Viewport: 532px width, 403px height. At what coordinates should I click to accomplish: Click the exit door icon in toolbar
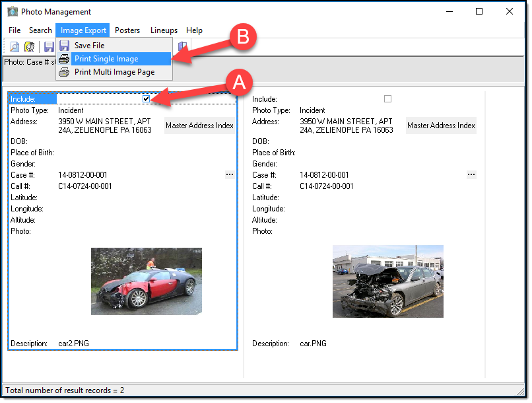[x=182, y=46]
